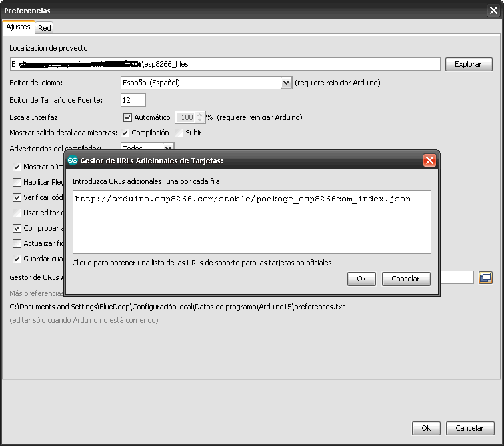Image resolution: width=504 pixels, height=446 pixels.
Task: Click the Arduino logo in the URL manager title
Action: point(73,160)
